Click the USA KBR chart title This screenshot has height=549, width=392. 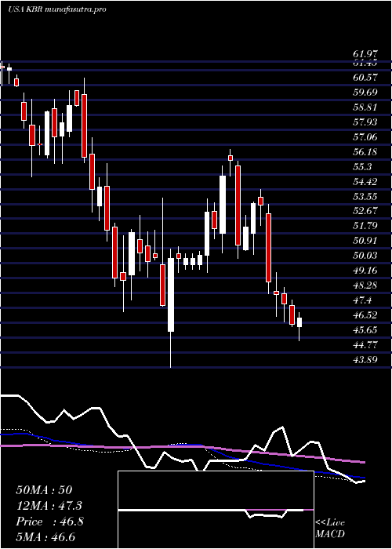coord(57,9)
